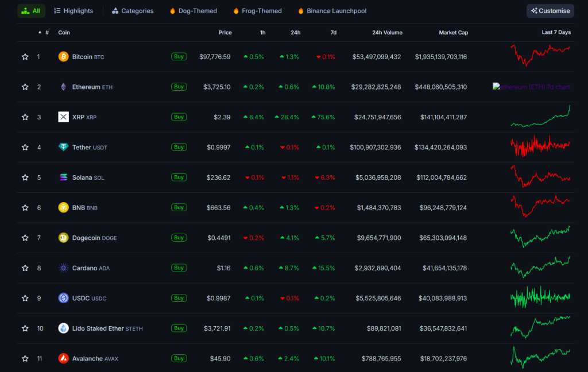The image size is (588, 372).
Task: Open USDC 7-day sparkline chart
Action: (540, 297)
